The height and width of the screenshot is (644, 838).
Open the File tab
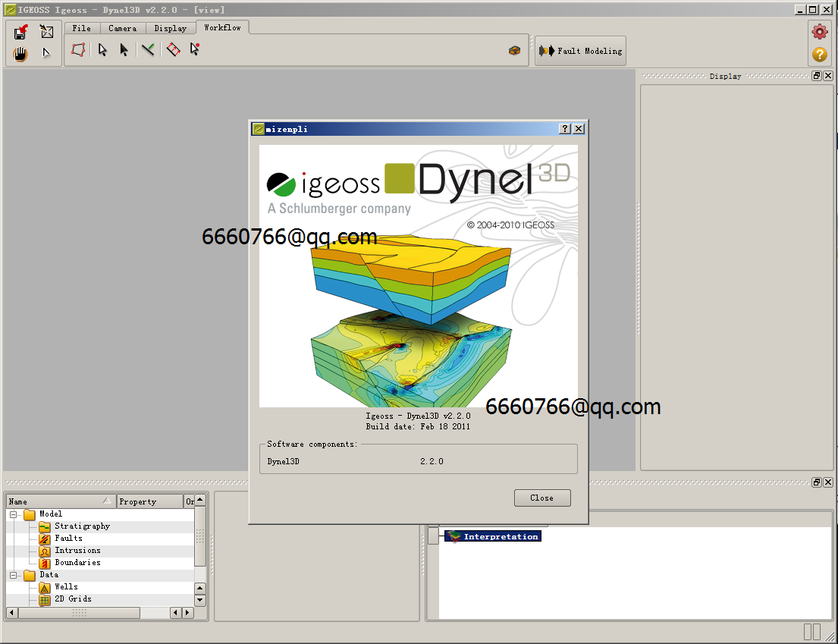(x=82, y=28)
